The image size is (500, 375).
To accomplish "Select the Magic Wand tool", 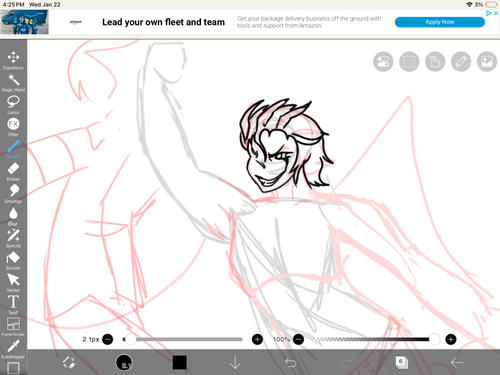I will 13,83.
